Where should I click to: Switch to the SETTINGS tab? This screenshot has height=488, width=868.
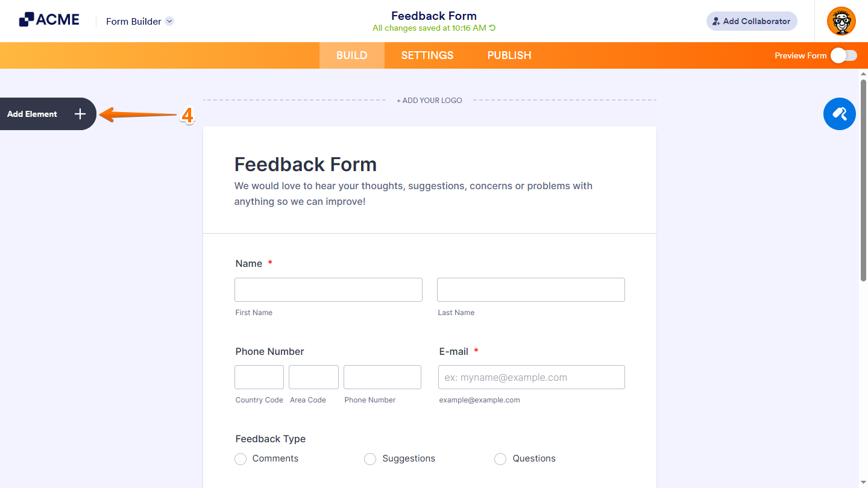(x=427, y=55)
